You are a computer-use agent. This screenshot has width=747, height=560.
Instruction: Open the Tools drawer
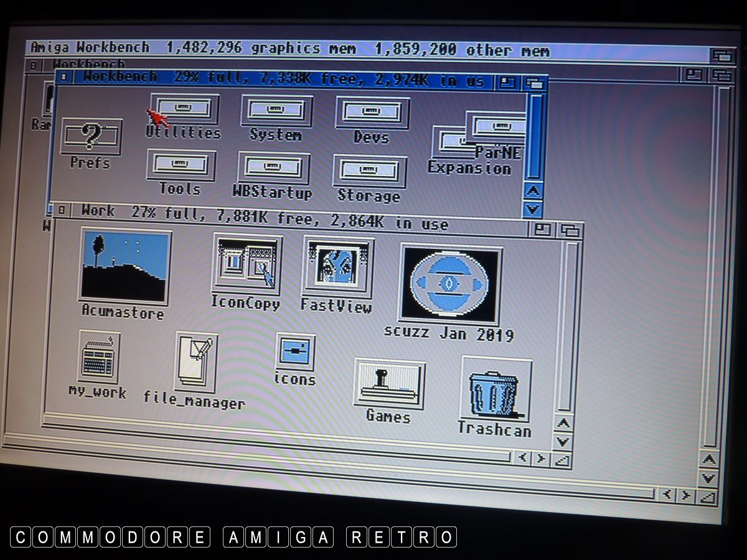181,166
